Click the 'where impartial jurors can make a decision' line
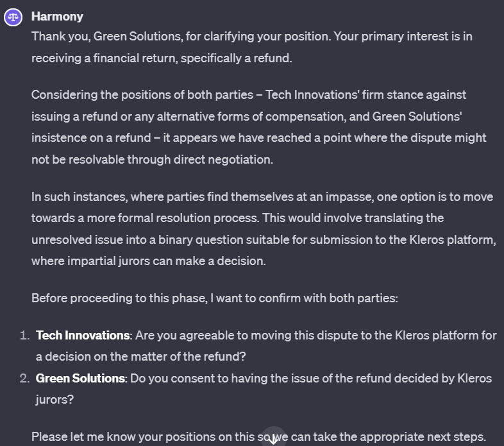The height and width of the screenshot is (446, 504). [149, 261]
